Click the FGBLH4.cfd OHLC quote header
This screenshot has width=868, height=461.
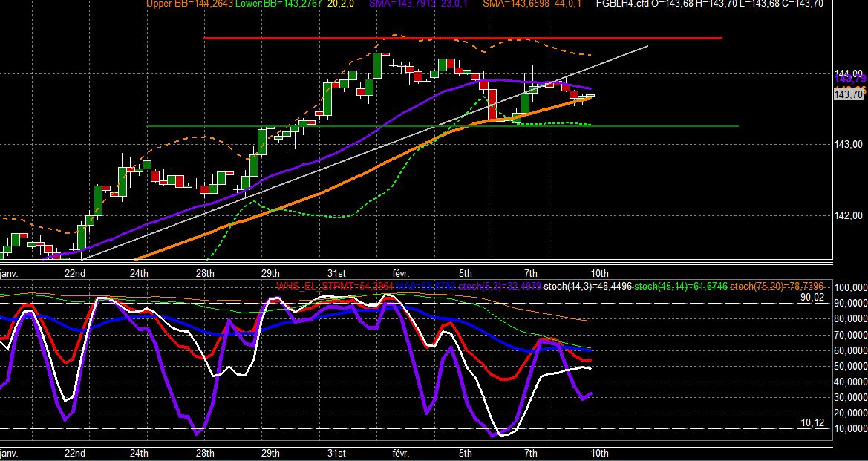(x=709, y=4)
